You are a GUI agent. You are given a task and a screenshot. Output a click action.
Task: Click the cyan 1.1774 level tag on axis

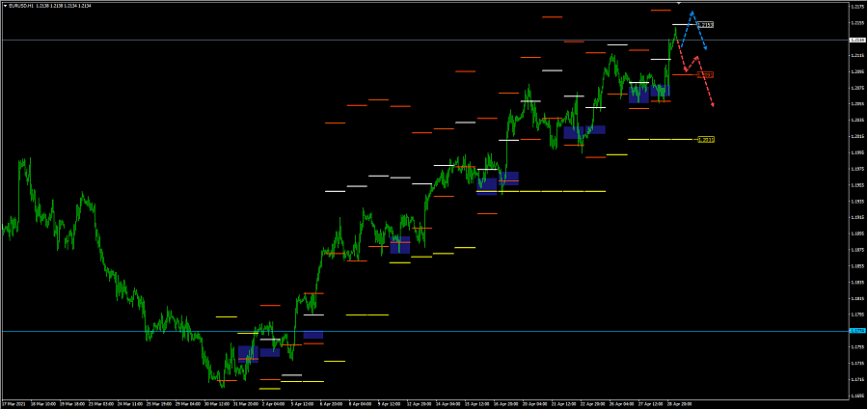click(x=858, y=331)
